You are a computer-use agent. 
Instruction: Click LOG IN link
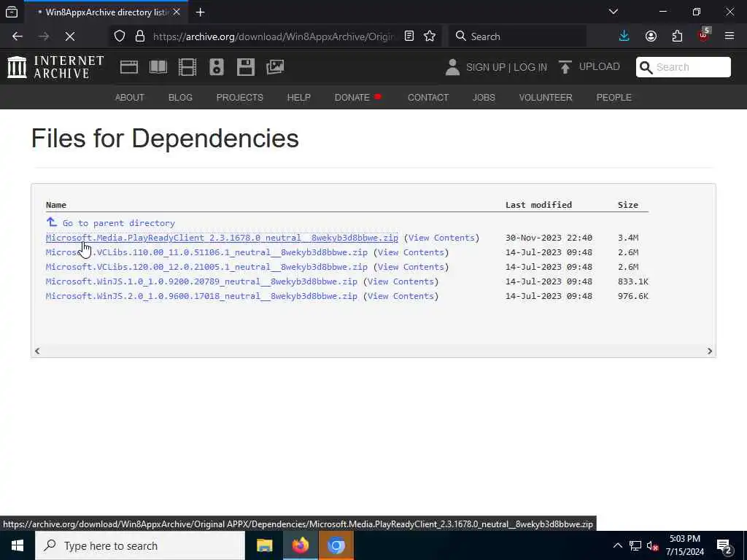pyautogui.click(x=530, y=68)
